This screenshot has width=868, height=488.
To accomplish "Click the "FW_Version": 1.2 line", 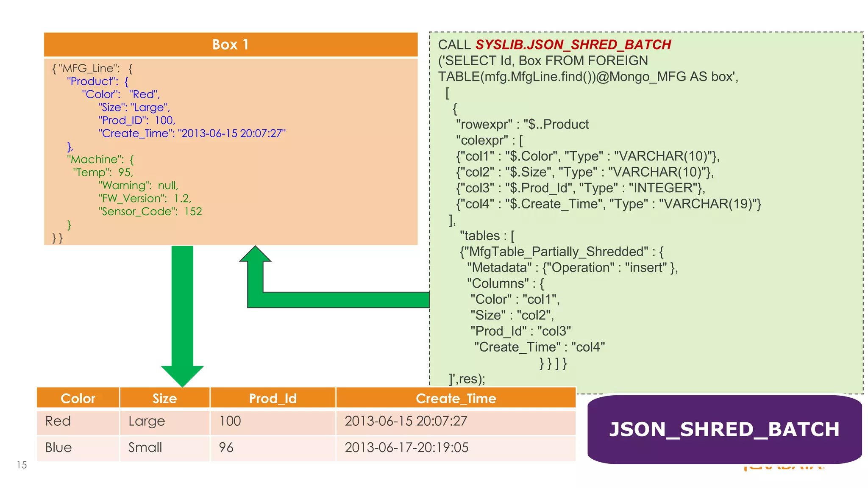I will pyautogui.click(x=145, y=198).
